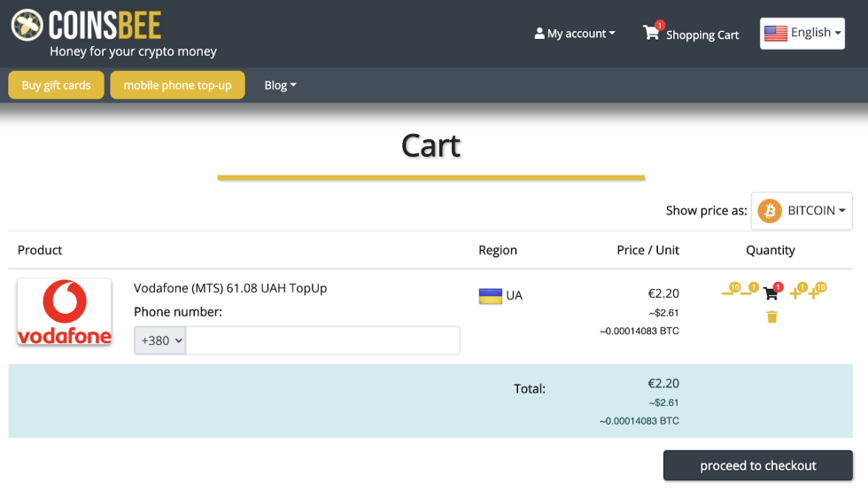Click the Product column header
This screenshot has height=492, width=868.
point(40,250)
